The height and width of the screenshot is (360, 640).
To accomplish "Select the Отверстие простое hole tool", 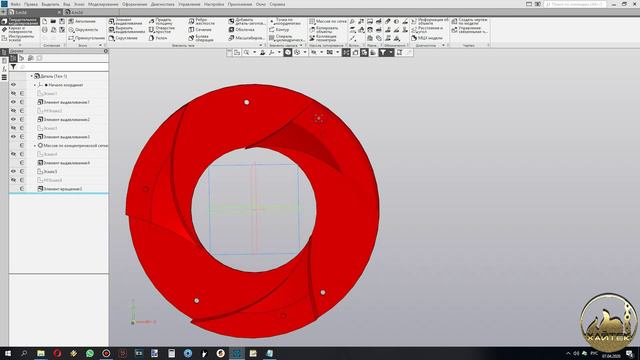I will 162,30.
